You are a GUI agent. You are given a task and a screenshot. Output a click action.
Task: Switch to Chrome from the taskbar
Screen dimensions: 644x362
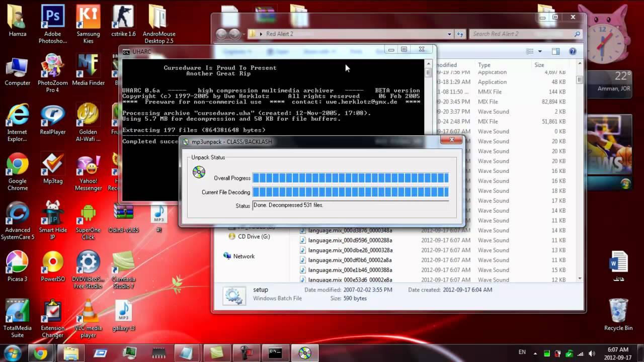(41, 353)
